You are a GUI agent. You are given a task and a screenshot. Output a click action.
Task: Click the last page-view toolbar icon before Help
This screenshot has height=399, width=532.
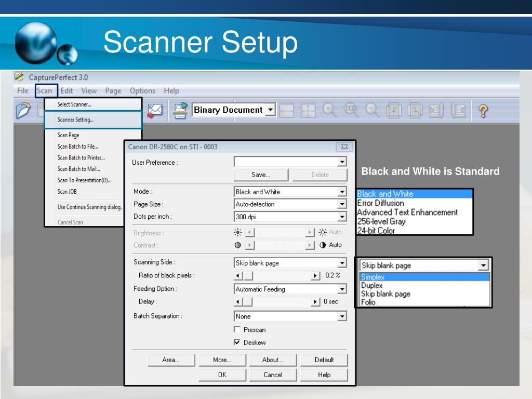click(458, 110)
